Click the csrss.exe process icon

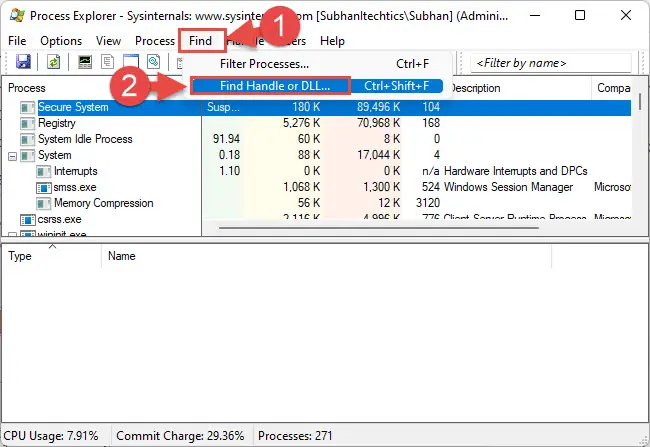tap(27, 220)
